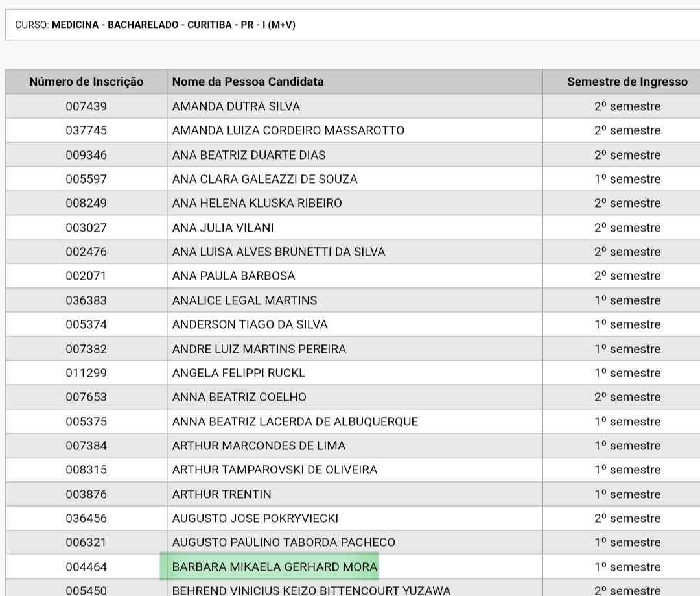Select the name AMANDA DUTRA SILVA

click(x=236, y=106)
